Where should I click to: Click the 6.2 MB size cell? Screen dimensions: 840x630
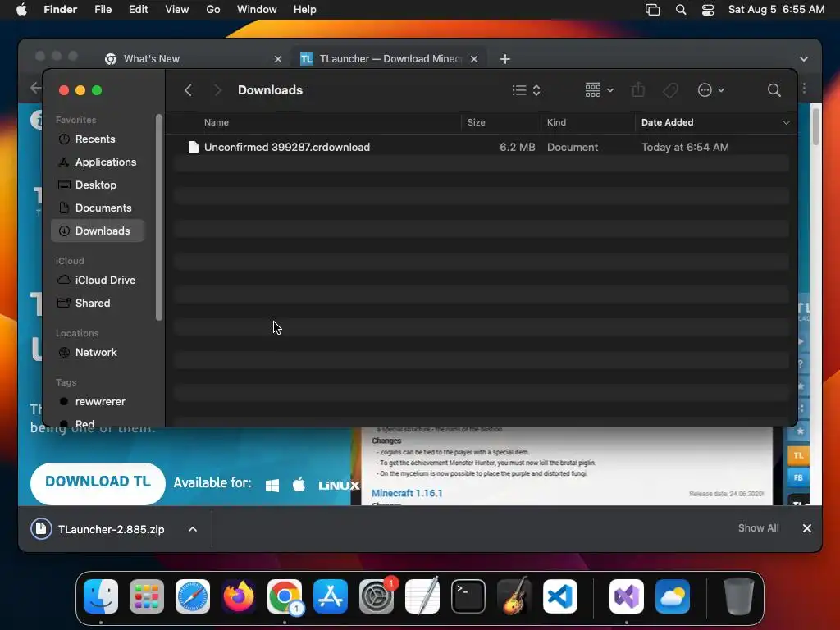tap(517, 147)
